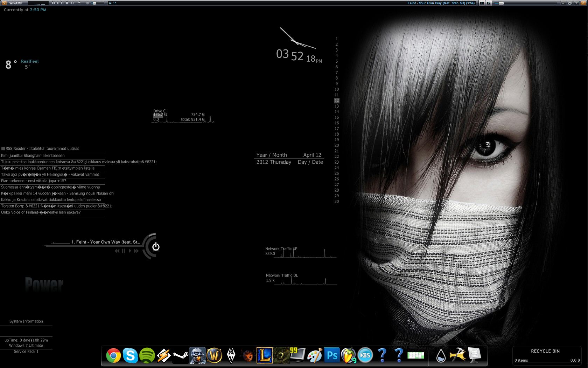Open the Winamp track info button
The width and height of the screenshot is (588, 368).
pyautogui.click(x=482, y=3)
